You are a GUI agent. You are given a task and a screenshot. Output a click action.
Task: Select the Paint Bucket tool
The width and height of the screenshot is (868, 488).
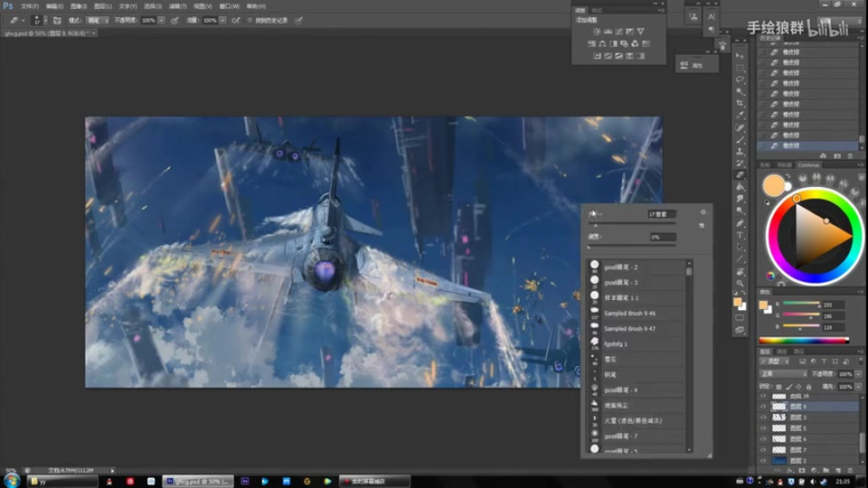(x=741, y=187)
